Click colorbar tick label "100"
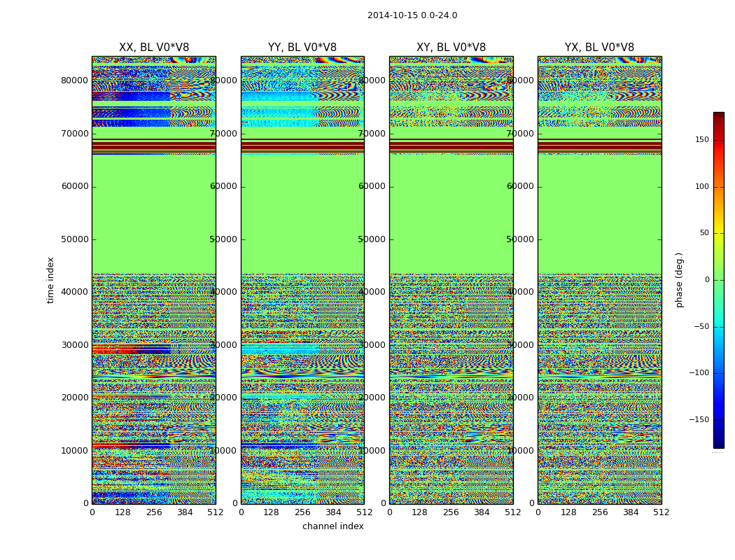 pyautogui.click(x=702, y=186)
